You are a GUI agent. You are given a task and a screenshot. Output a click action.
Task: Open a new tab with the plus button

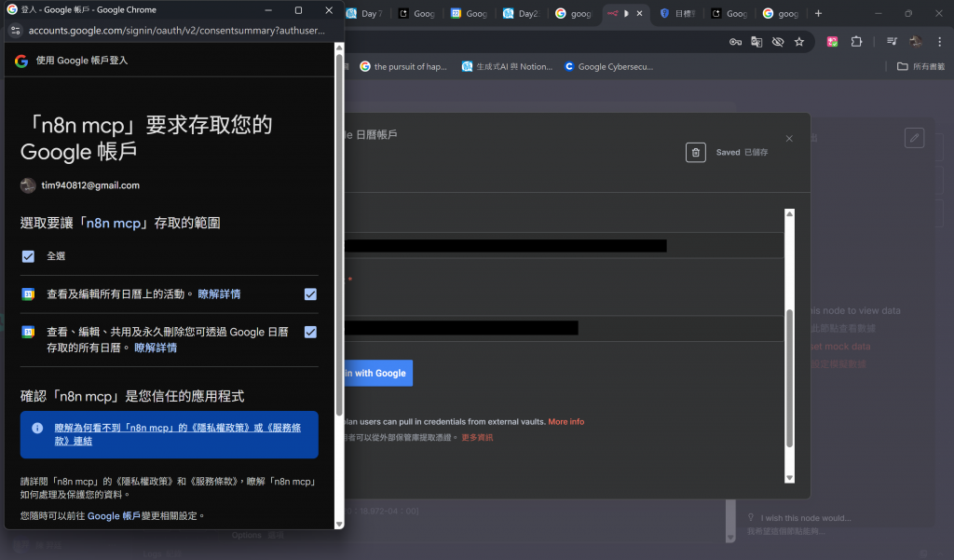click(x=818, y=13)
